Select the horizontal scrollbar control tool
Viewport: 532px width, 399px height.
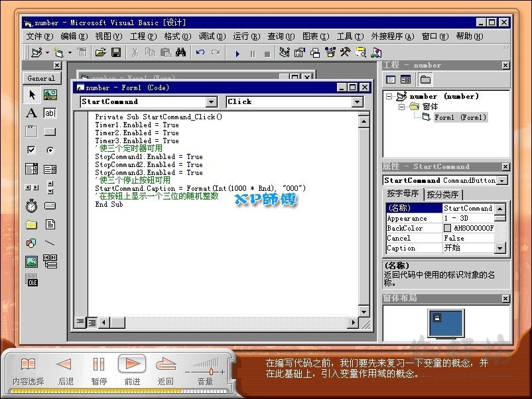tap(32, 187)
